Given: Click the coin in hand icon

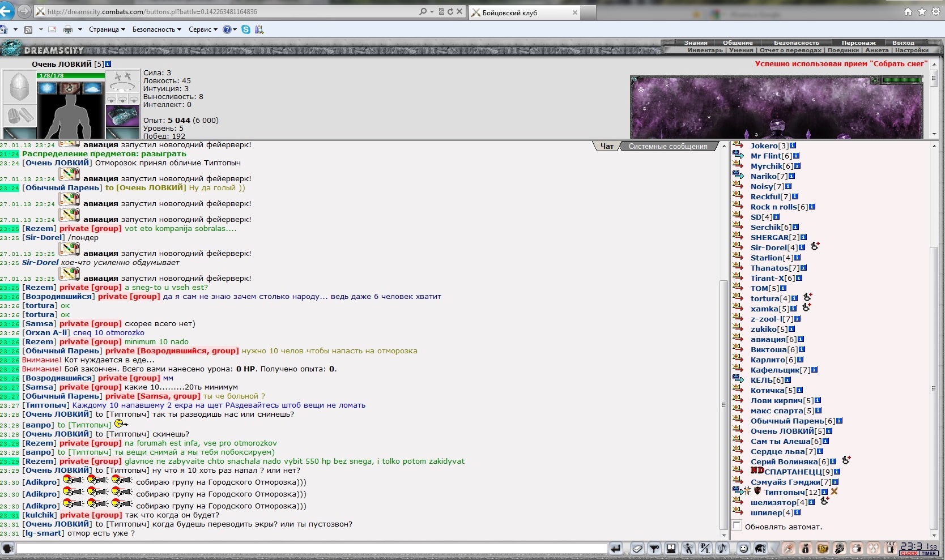Looking at the screenshot, I should (x=840, y=548).
